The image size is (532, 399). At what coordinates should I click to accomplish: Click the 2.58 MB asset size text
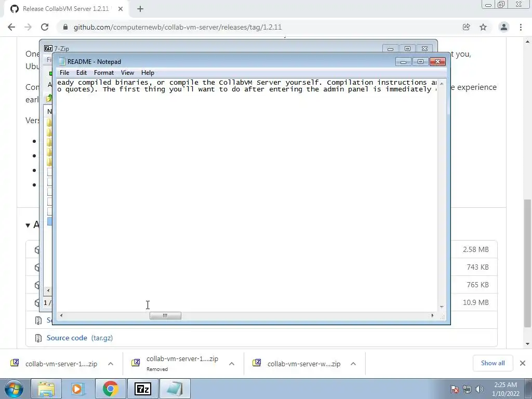pos(476,249)
